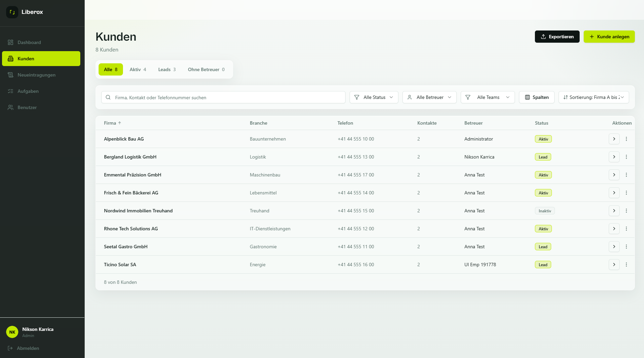Open three-dot menu for Seetal Gastro GmbH
Viewport: 644px width, 358px height.
click(x=626, y=247)
